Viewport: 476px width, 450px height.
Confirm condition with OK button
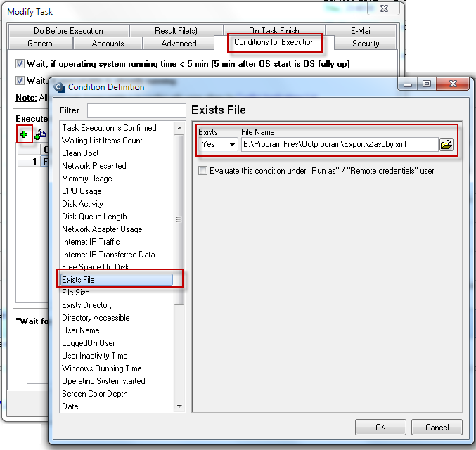(x=380, y=427)
